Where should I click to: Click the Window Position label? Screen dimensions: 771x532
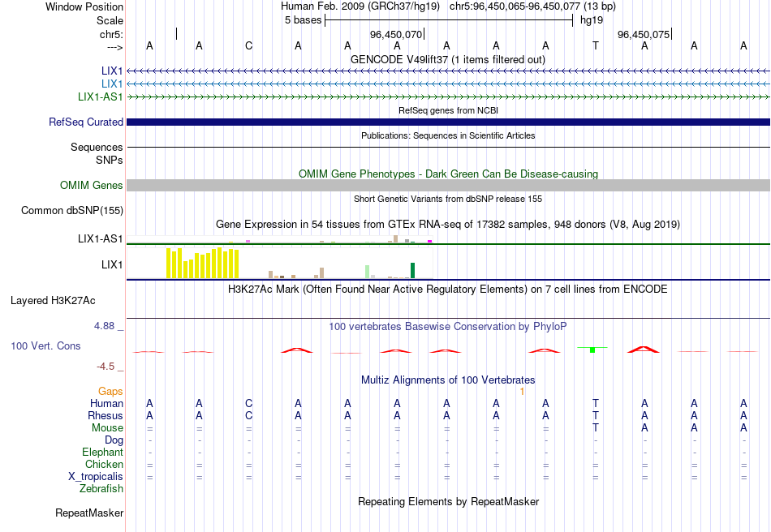[x=84, y=6]
